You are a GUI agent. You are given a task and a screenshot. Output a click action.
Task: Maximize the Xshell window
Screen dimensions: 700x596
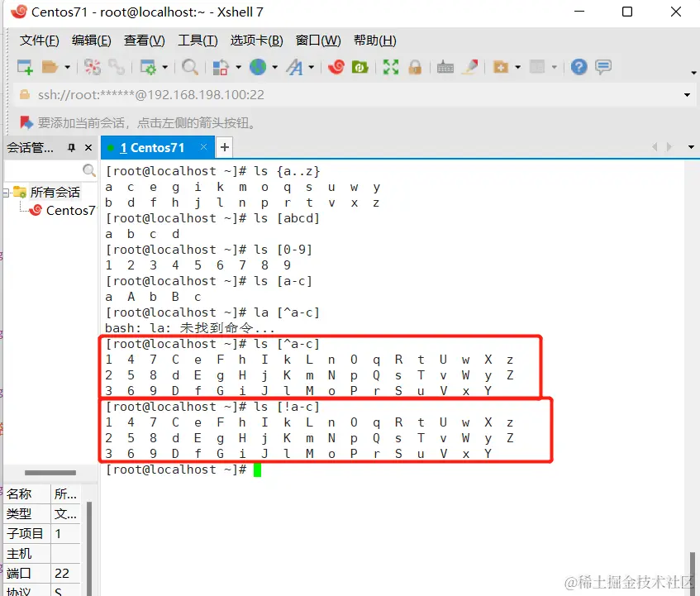point(627,12)
